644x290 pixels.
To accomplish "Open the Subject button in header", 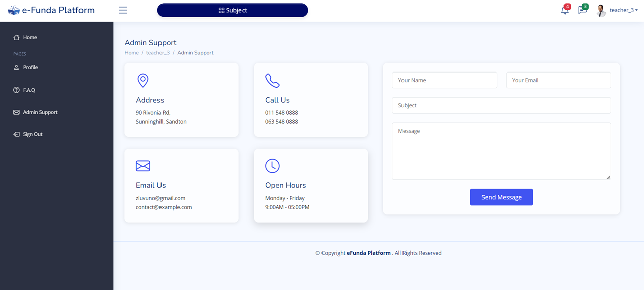I will point(232,10).
